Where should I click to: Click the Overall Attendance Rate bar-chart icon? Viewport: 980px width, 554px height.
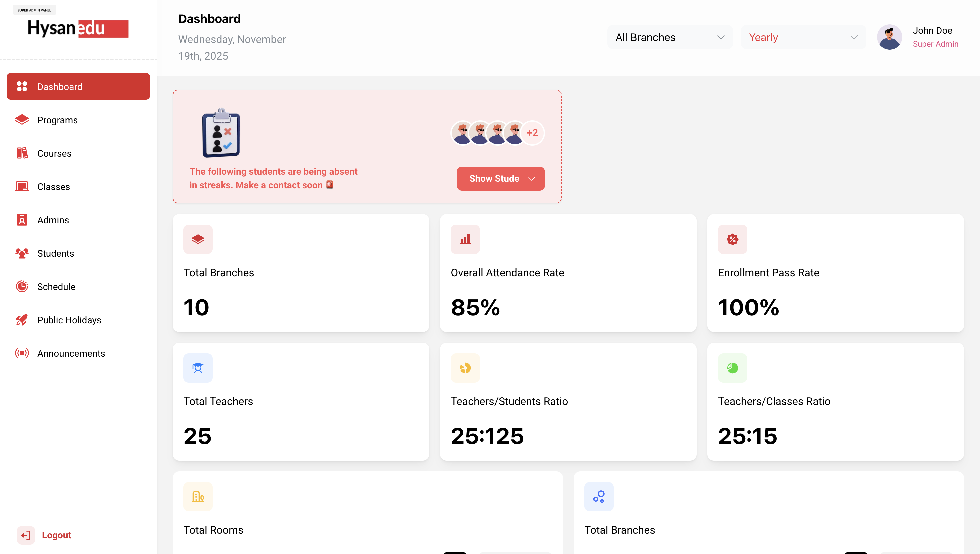(x=465, y=239)
